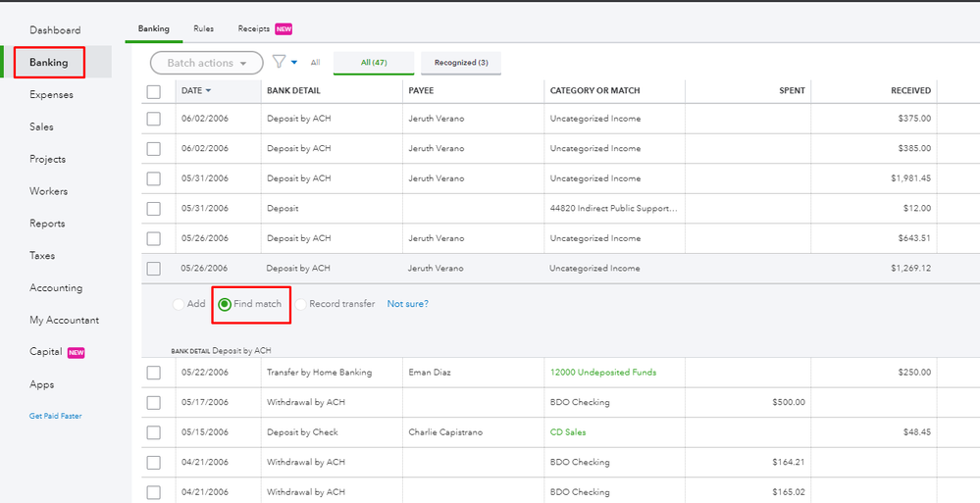Image resolution: width=980 pixels, height=503 pixels.
Task: Click the filter funnel icon
Action: point(279,62)
